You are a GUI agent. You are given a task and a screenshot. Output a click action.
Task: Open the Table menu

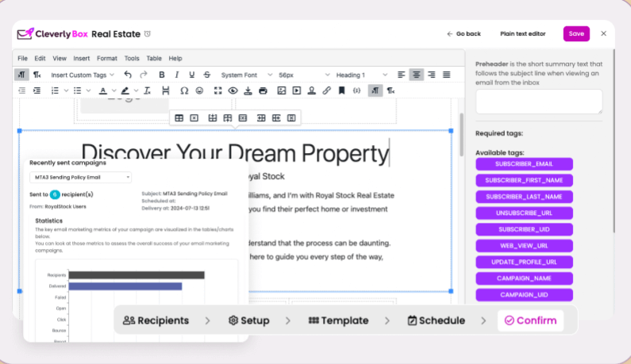point(154,59)
